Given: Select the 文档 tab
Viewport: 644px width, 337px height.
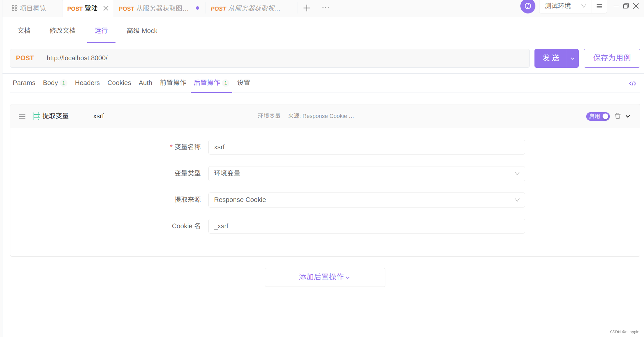Looking at the screenshot, I should (x=24, y=31).
